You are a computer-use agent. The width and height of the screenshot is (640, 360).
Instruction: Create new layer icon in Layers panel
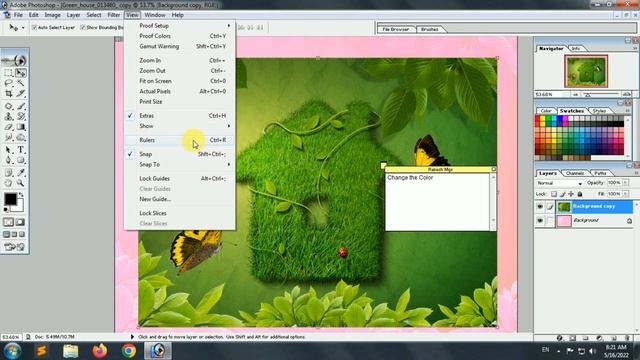point(614,338)
